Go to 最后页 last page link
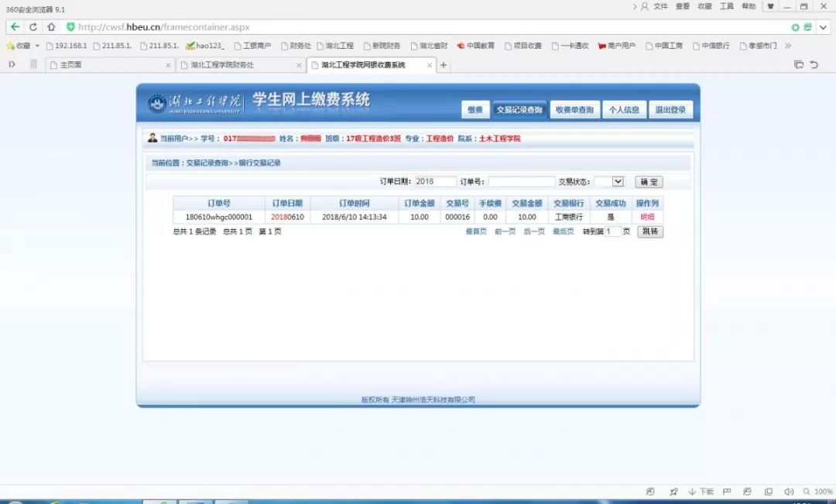The image size is (836, 504). pyautogui.click(x=563, y=231)
